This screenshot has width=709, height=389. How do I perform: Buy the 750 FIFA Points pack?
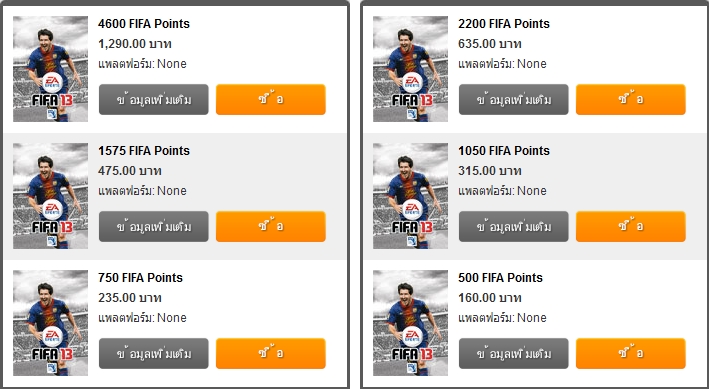tap(271, 354)
